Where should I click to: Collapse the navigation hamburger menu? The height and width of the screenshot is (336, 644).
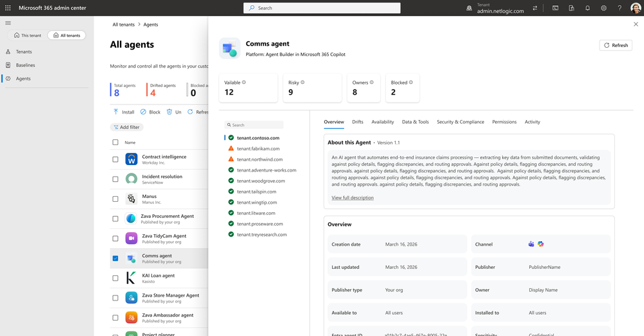[x=8, y=23]
